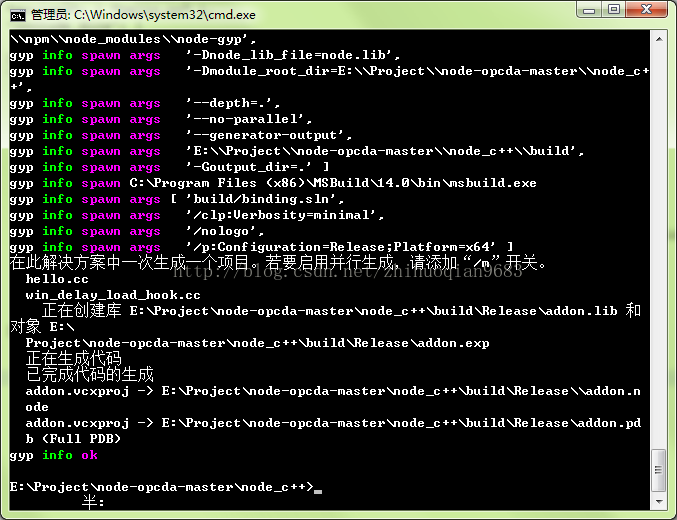Click the '--no-parallel' argument text
Image resolution: width=677 pixels, height=520 pixels.
click(x=249, y=119)
